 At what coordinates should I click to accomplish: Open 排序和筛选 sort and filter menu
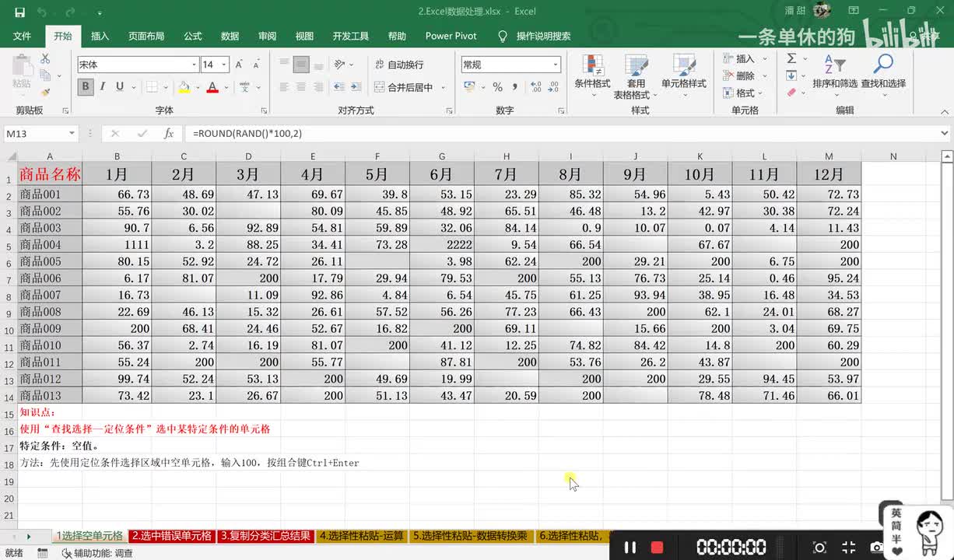tap(834, 74)
